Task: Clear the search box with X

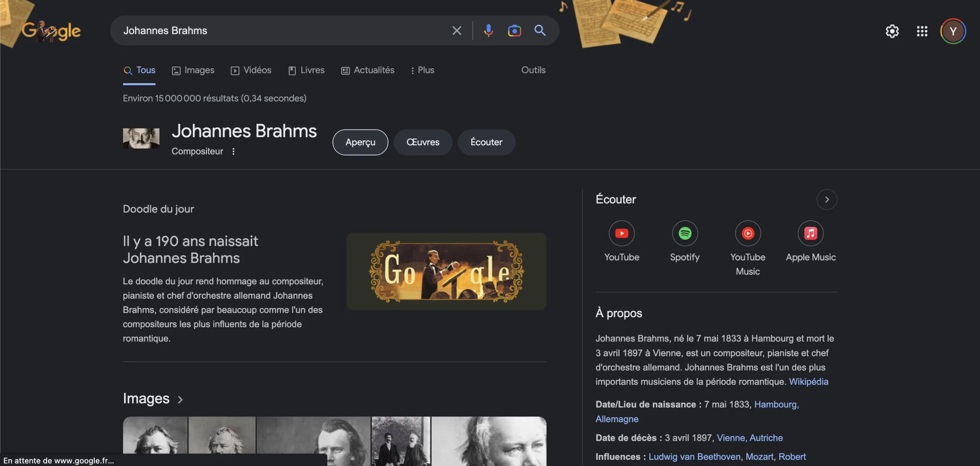Action: point(456,30)
